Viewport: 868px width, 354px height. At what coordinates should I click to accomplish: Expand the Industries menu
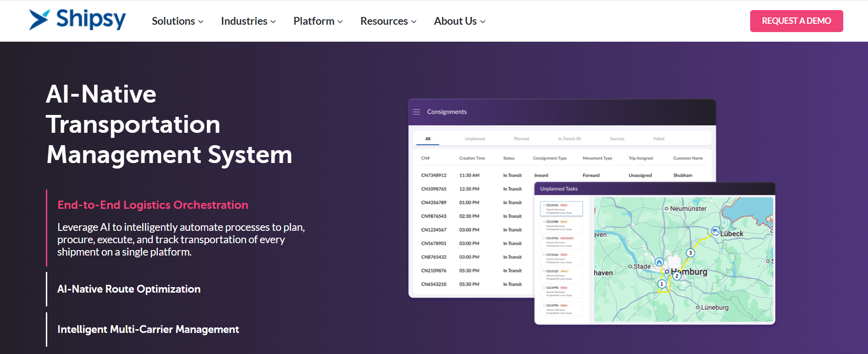tap(248, 21)
